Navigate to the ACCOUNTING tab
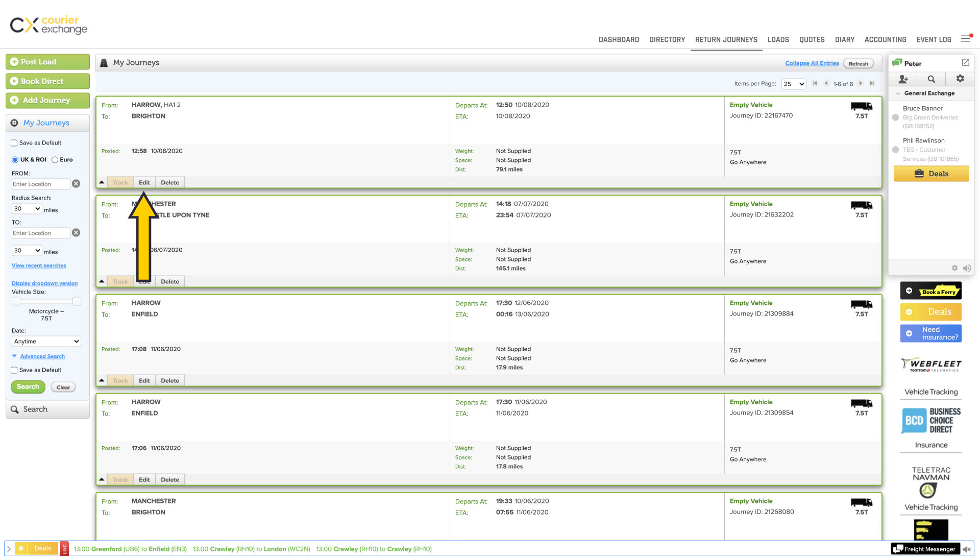980x556 pixels. click(x=885, y=39)
